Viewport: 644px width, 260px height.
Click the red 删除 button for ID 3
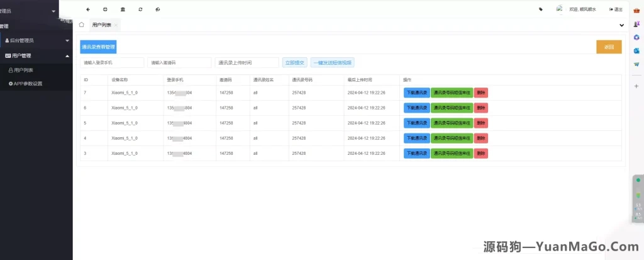tap(480, 153)
